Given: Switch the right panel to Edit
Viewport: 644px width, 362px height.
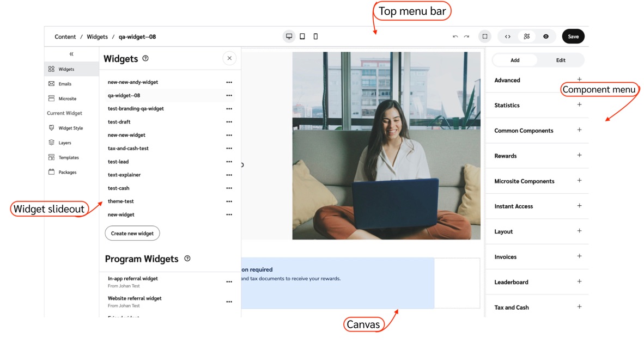Looking at the screenshot, I should 560,60.
